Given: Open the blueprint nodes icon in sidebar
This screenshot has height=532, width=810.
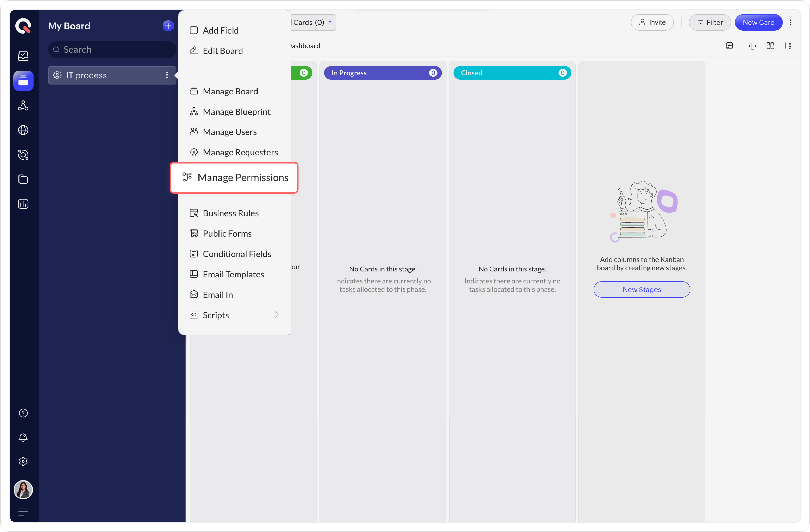Looking at the screenshot, I should coord(23,105).
